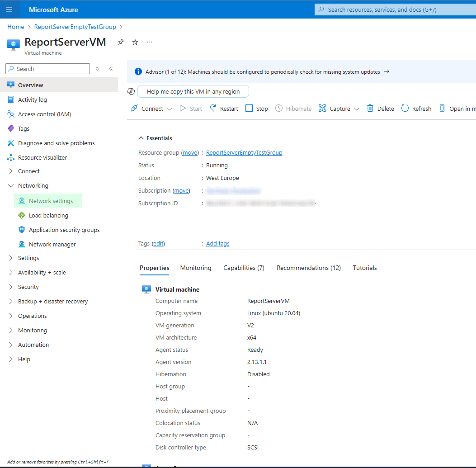Expand the Settings sidebar group
The image size is (476, 468).
[11, 258]
